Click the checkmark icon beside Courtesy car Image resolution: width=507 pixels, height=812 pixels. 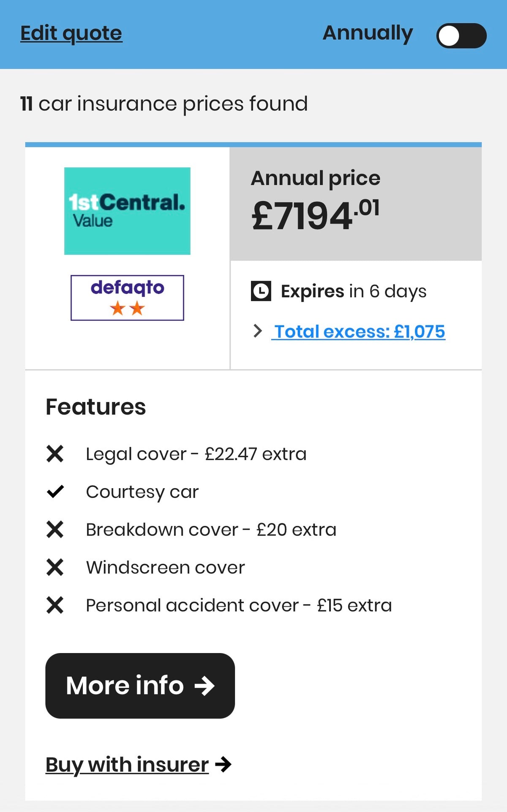[55, 492]
